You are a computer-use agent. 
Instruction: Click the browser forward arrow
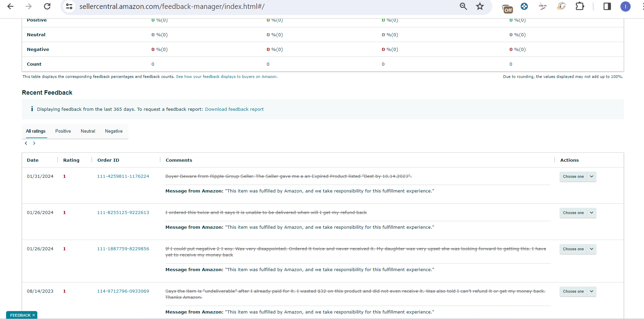29,6
